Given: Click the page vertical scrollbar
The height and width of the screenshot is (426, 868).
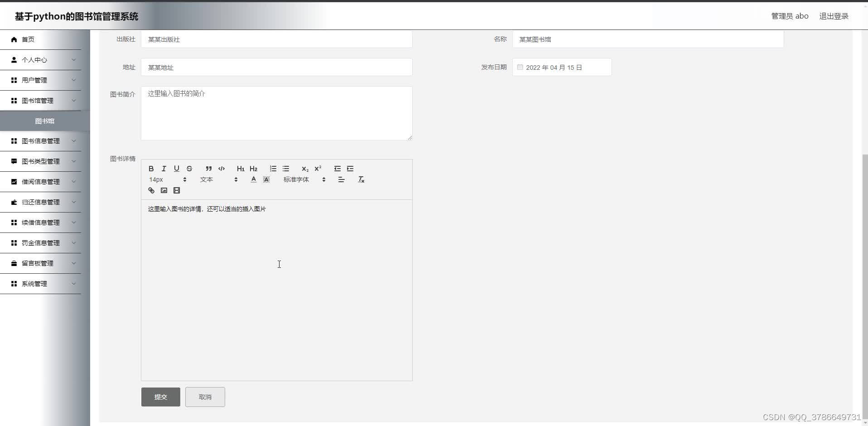Looking at the screenshot, I should (x=865, y=287).
